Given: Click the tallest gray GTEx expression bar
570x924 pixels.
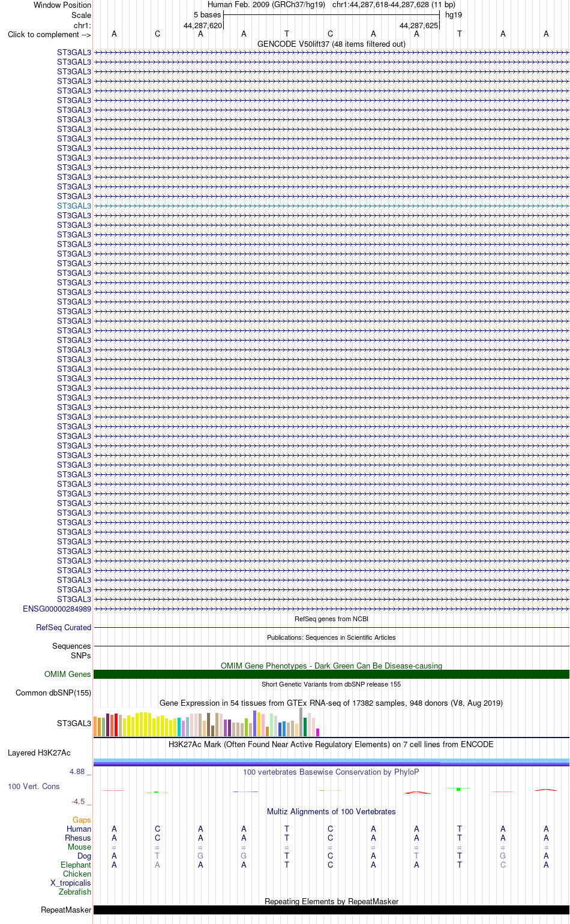Looking at the screenshot, I should pos(301,722).
